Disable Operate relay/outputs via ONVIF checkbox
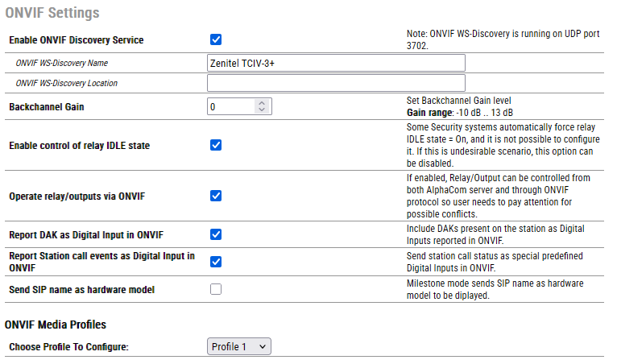 click(216, 196)
